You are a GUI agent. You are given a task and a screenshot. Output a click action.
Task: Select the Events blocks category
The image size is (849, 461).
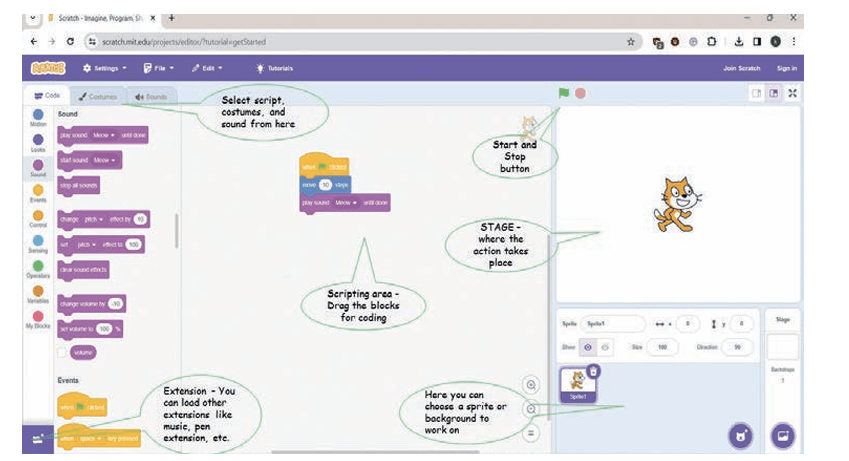click(x=38, y=193)
